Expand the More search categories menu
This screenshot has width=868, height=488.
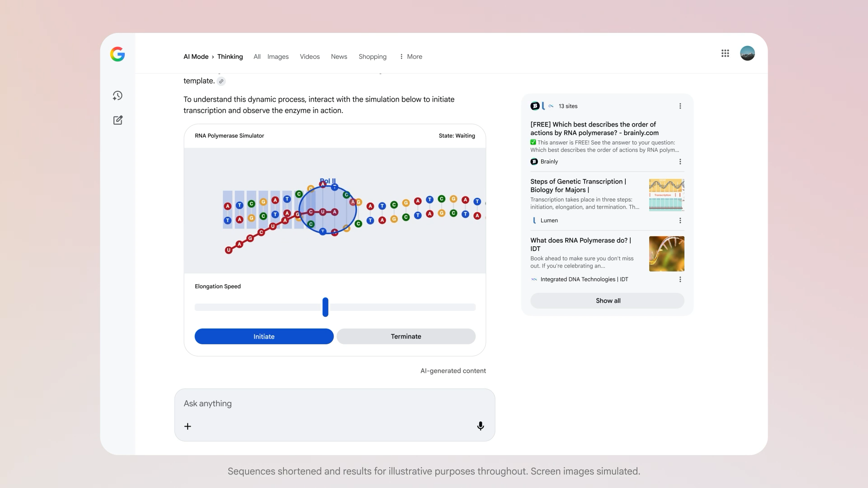410,56
